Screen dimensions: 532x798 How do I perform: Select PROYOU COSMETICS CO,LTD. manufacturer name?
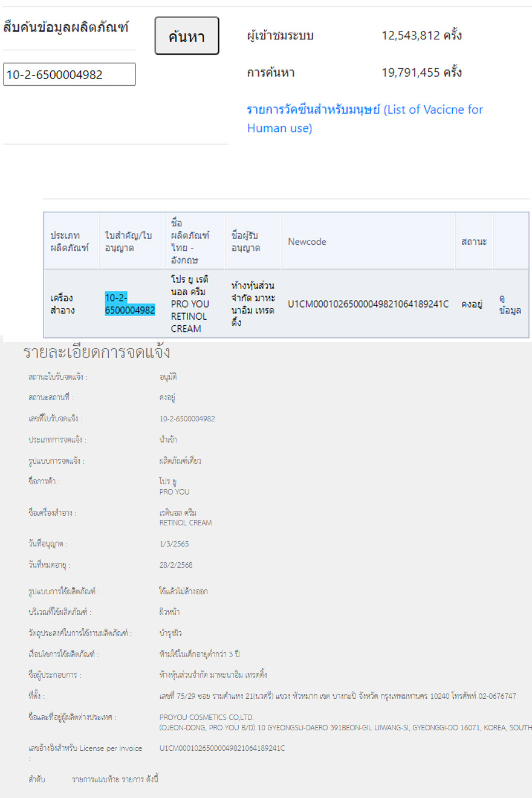coord(207,718)
